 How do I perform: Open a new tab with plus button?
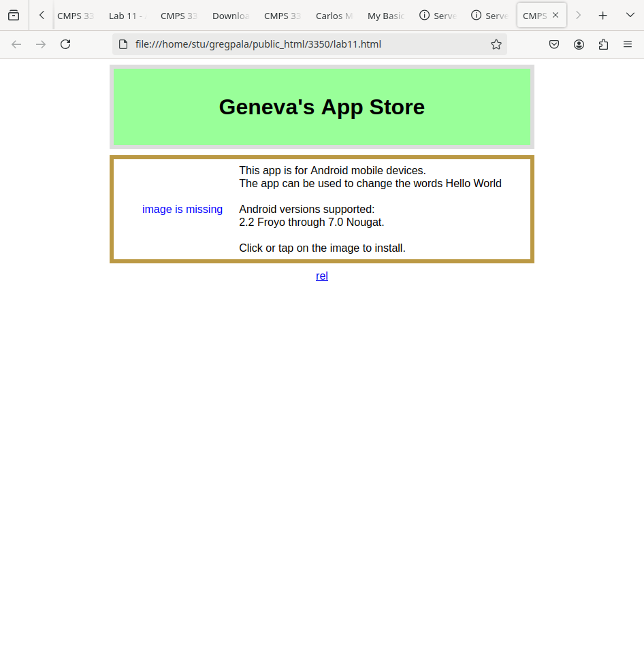pos(602,15)
